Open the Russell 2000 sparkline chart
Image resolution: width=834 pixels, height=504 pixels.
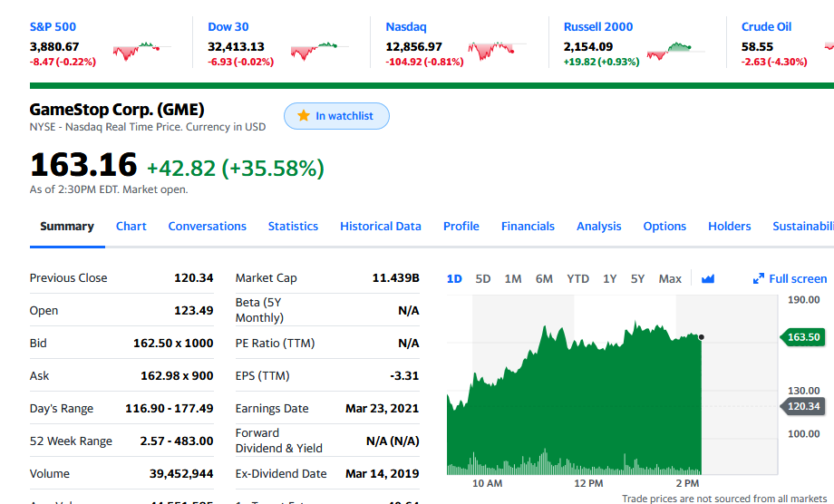pos(675,51)
